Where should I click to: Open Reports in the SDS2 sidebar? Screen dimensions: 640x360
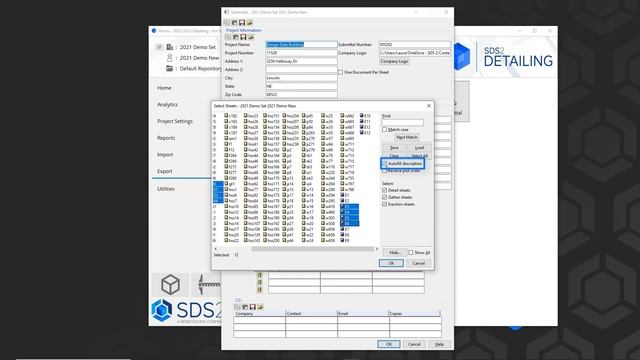click(166, 138)
